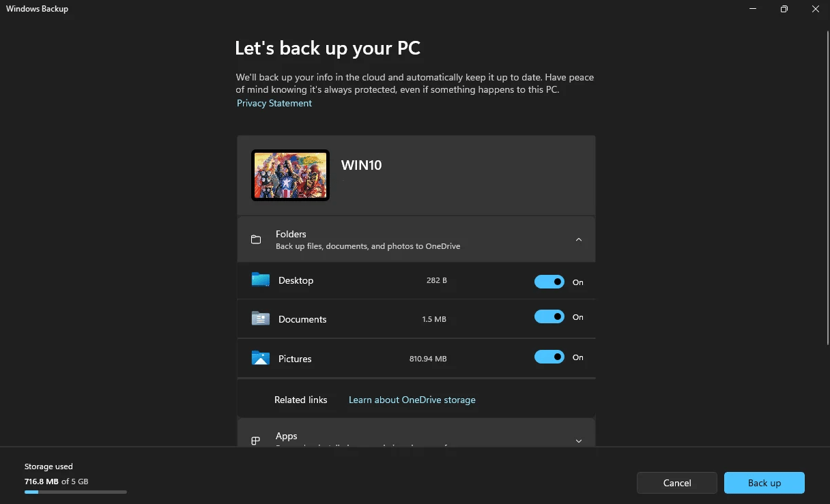
Task: Click the WIN10 PC wallpaper thumbnail
Action: point(290,175)
